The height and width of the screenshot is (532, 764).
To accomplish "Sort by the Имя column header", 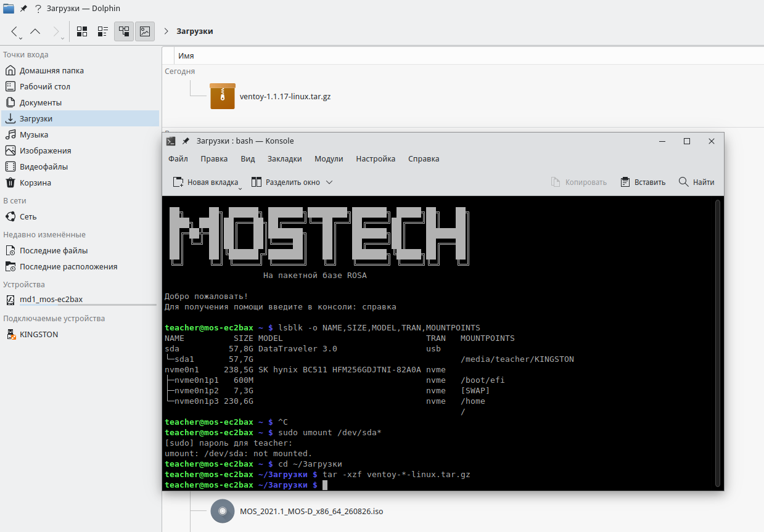I will coord(186,55).
